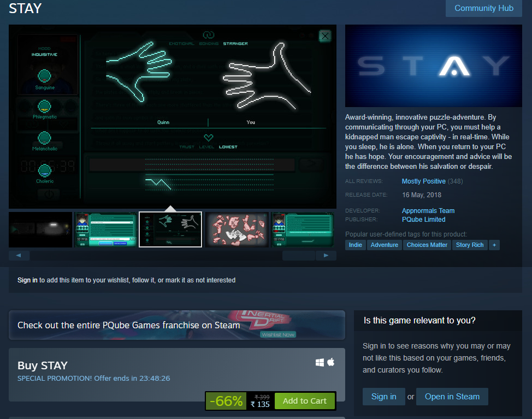
Task: Select the dark video trailer thumbnail
Action: [x=40, y=229]
